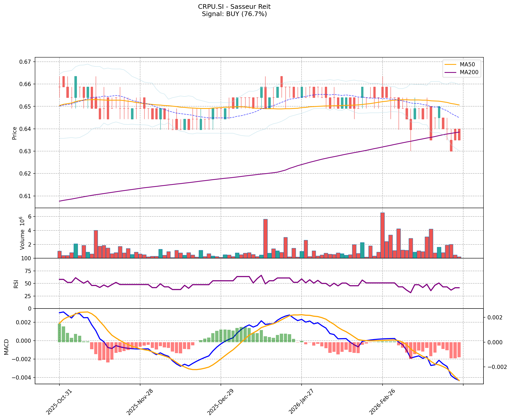Click the Signal: BUY (76.7%) subtitle text
511x420 pixels.
pyautogui.click(x=234, y=14)
